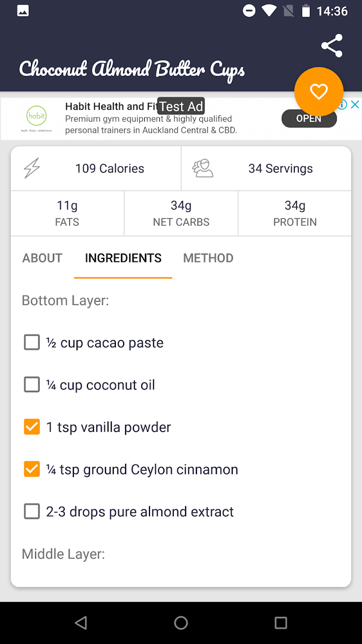Screen dimensions: 362x644
Task: Tap the servings people icon
Action: coord(203,168)
